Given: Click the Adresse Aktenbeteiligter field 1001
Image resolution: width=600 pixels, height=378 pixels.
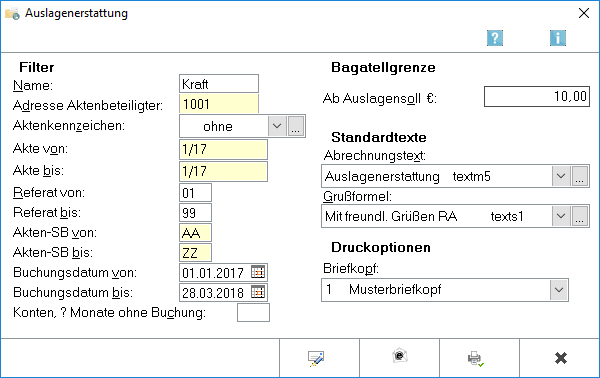Looking at the screenshot, I should 219,104.
